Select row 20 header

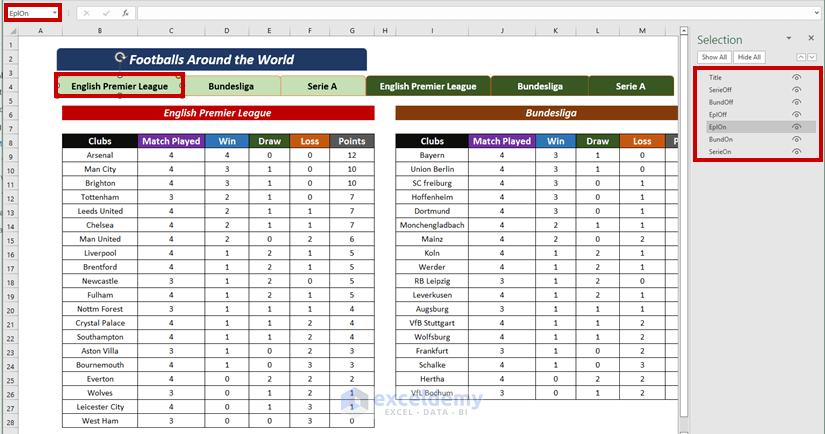[11, 310]
